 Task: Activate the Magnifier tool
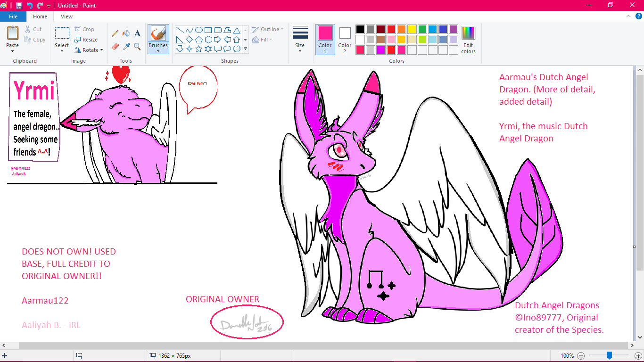(x=137, y=47)
